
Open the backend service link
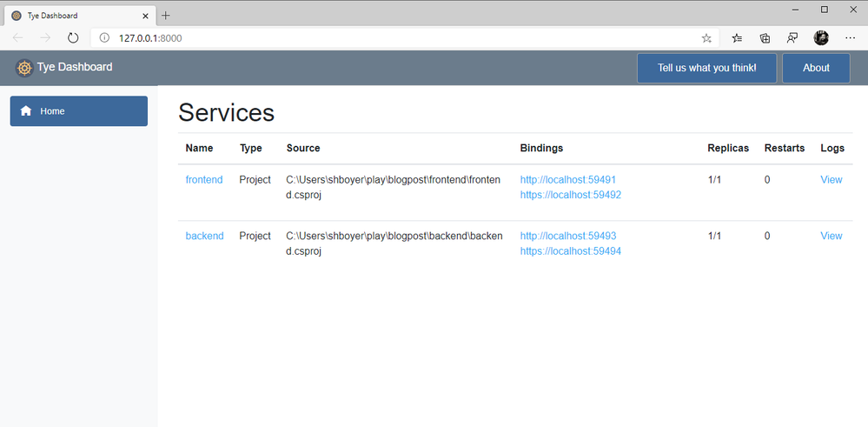[204, 236]
